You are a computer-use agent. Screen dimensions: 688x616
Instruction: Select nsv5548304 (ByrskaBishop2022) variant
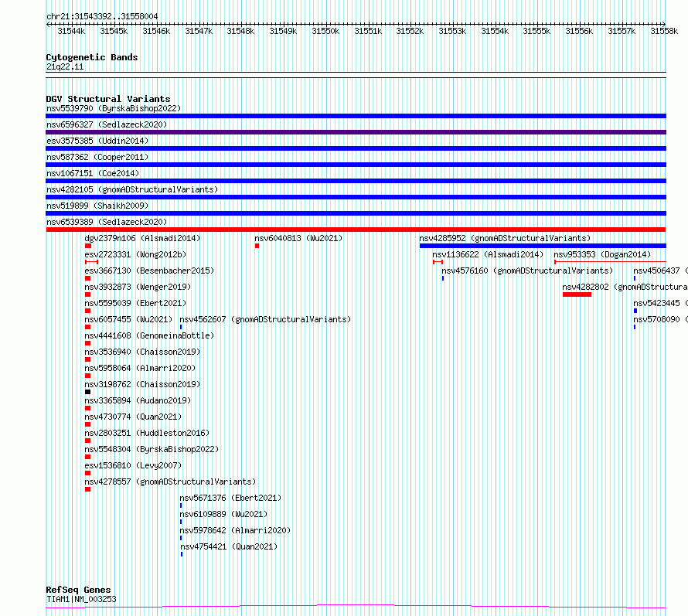[152, 449]
